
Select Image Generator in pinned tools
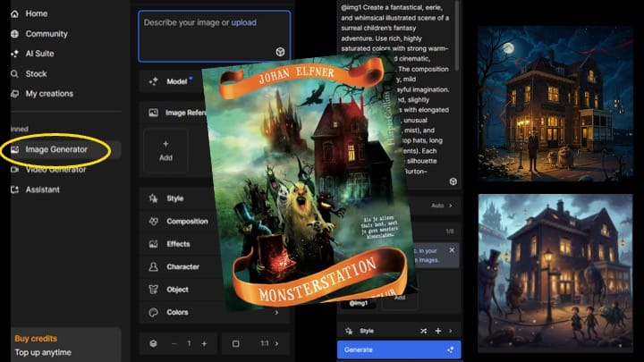coord(55,149)
